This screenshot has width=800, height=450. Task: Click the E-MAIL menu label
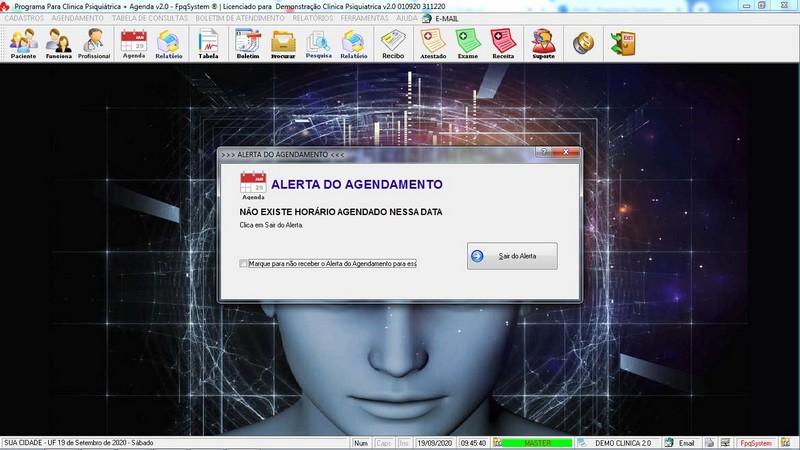point(446,18)
